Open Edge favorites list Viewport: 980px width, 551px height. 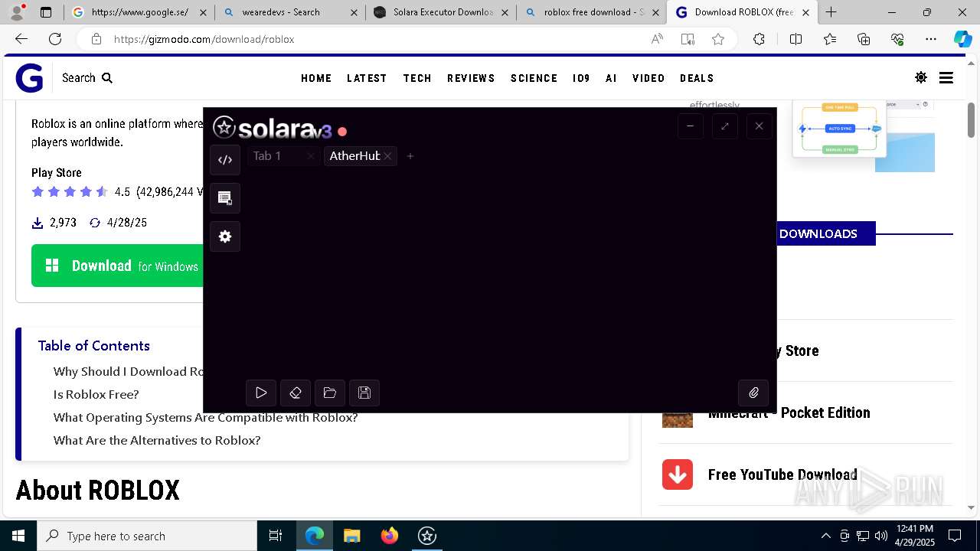830,39
